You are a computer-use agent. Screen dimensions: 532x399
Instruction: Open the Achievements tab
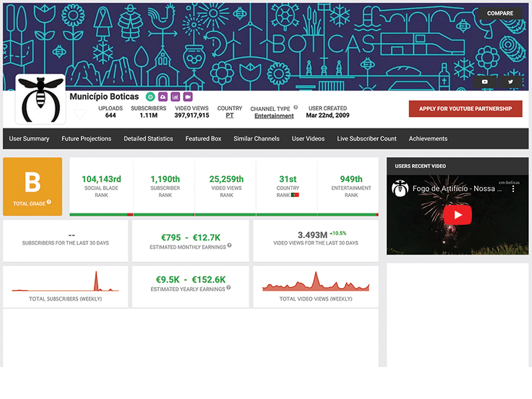[428, 138]
